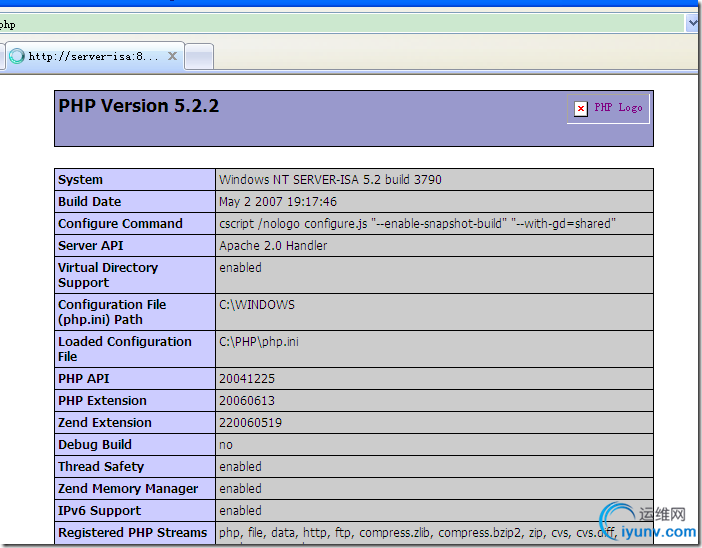Select the IPv6 Support label

coord(99,510)
